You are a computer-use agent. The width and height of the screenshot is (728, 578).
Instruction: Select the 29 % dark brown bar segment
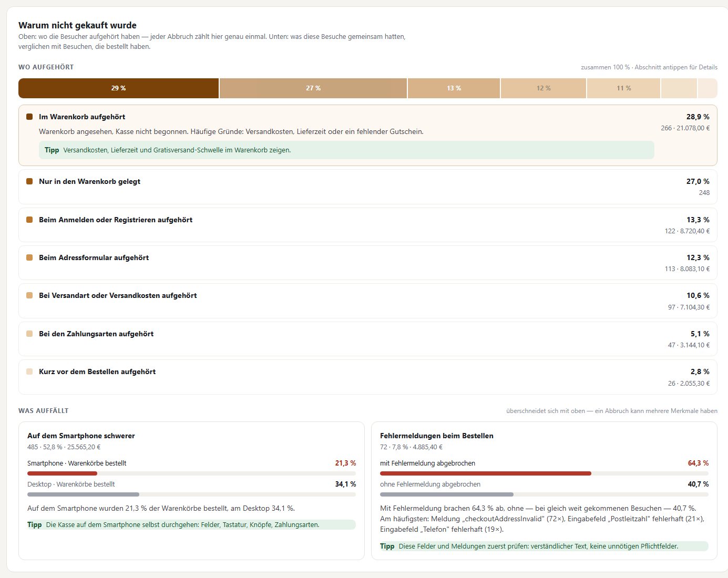pos(119,88)
